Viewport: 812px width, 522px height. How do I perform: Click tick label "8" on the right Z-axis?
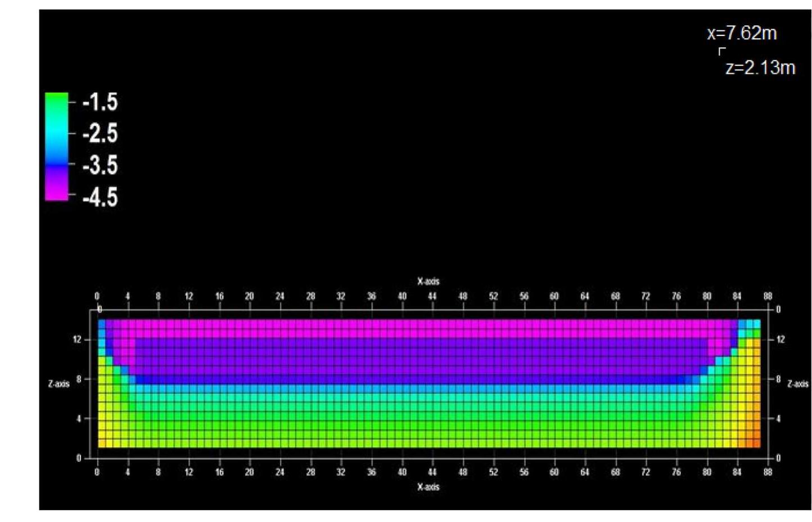pos(779,379)
